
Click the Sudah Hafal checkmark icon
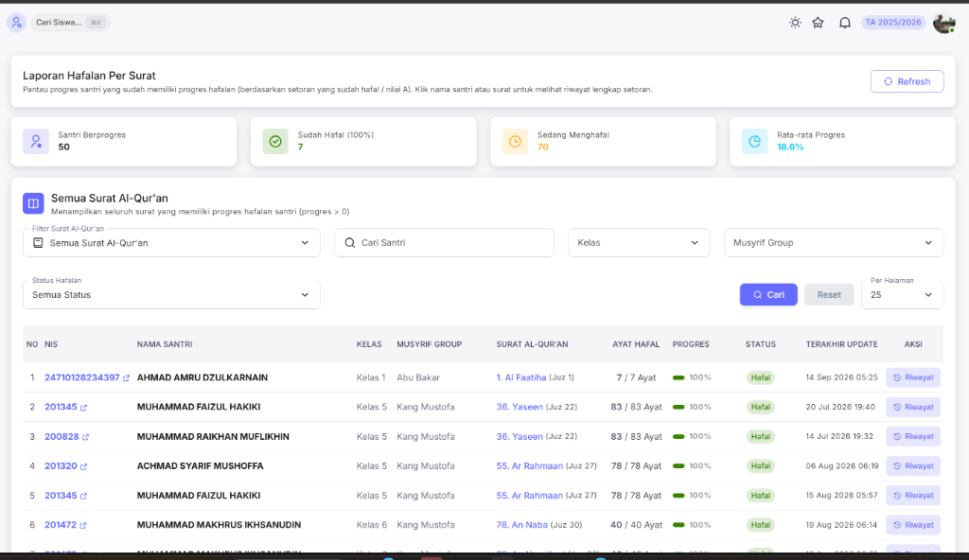coord(275,142)
